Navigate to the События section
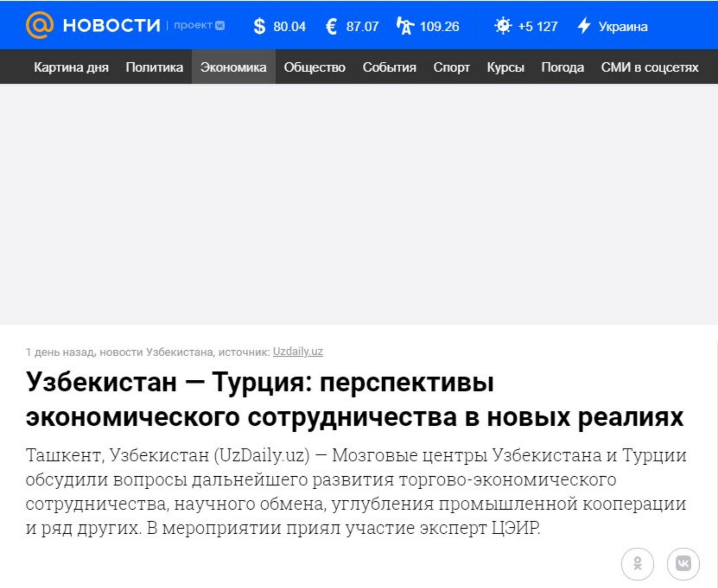This screenshot has height=588, width=718. click(389, 67)
